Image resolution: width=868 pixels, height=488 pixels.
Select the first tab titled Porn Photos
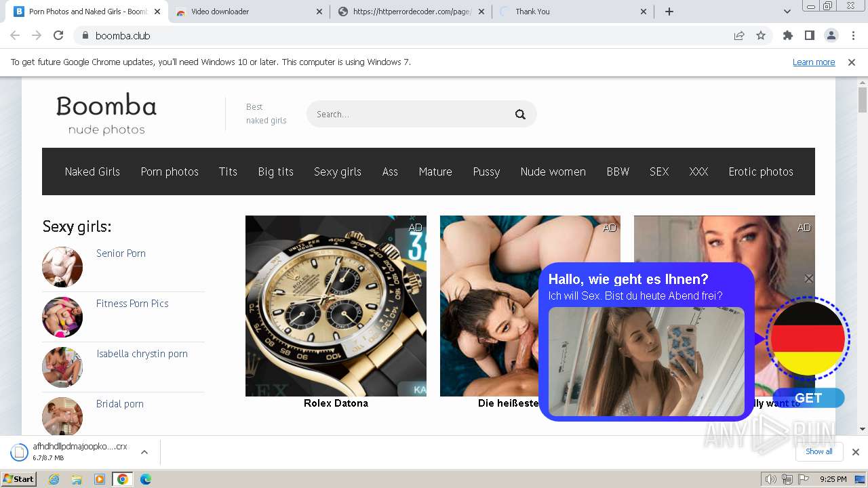[x=87, y=12]
